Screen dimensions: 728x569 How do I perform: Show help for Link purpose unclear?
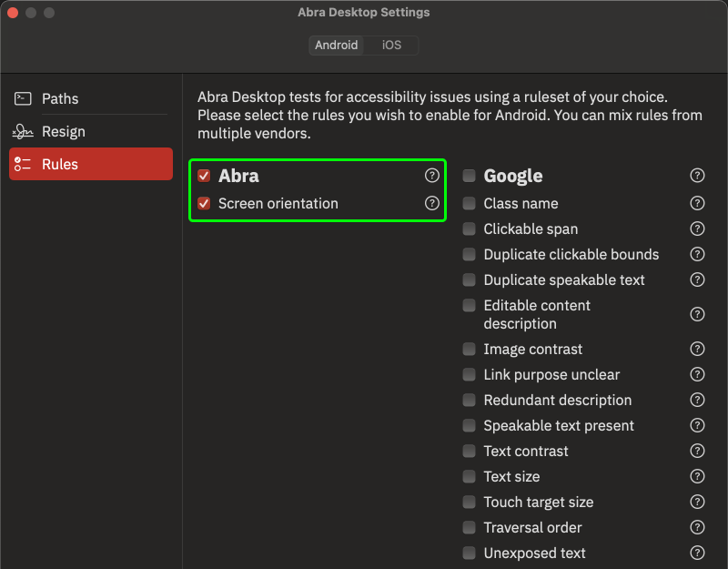(x=697, y=374)
